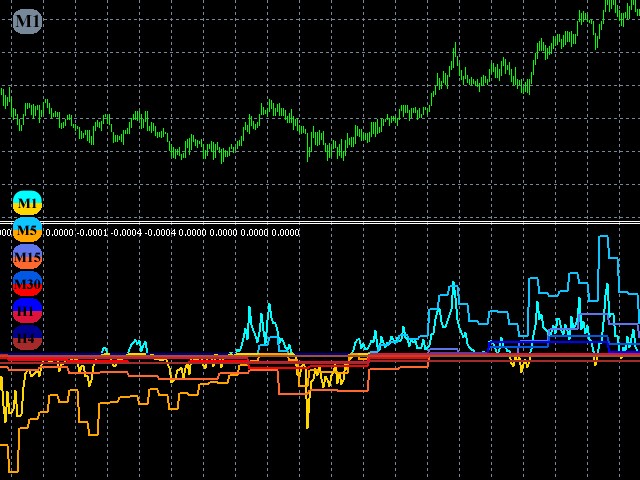Click the gray M1 timeframe button

[x=27, y=20]
